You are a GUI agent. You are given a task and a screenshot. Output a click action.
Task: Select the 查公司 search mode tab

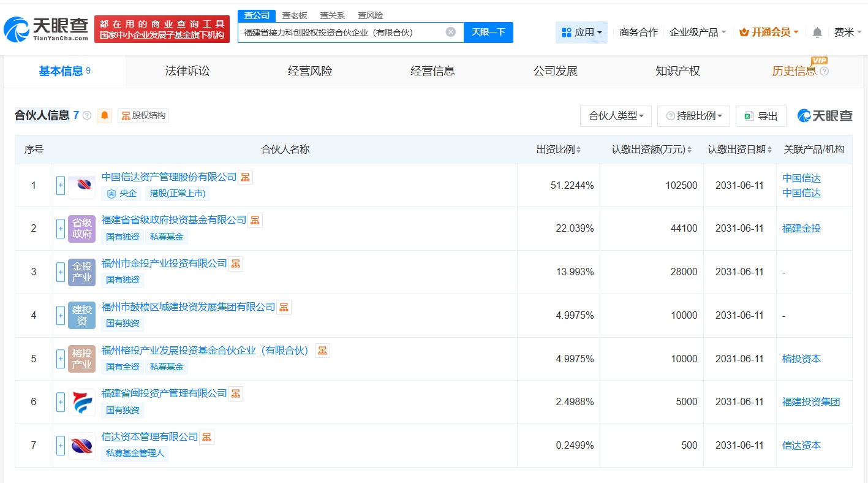(257, 15)
